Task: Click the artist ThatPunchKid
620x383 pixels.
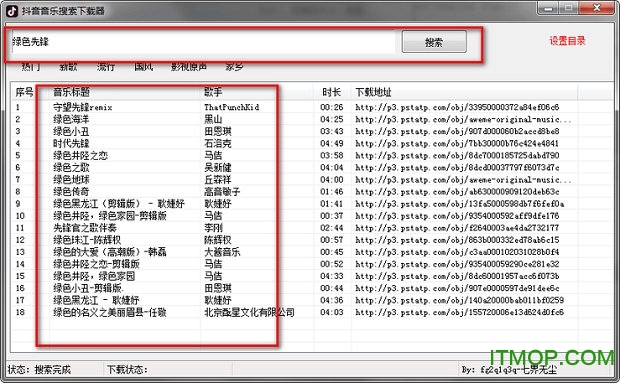Action: click(232, 107)
